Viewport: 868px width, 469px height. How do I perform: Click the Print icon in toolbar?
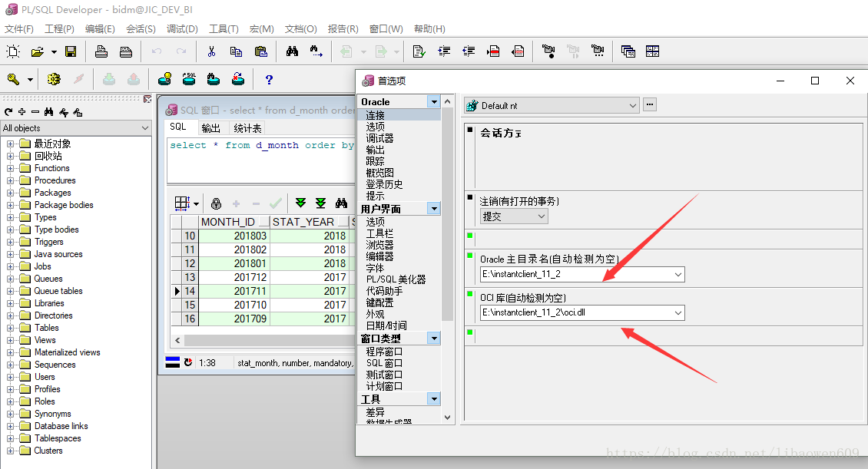tap(101, 51)
